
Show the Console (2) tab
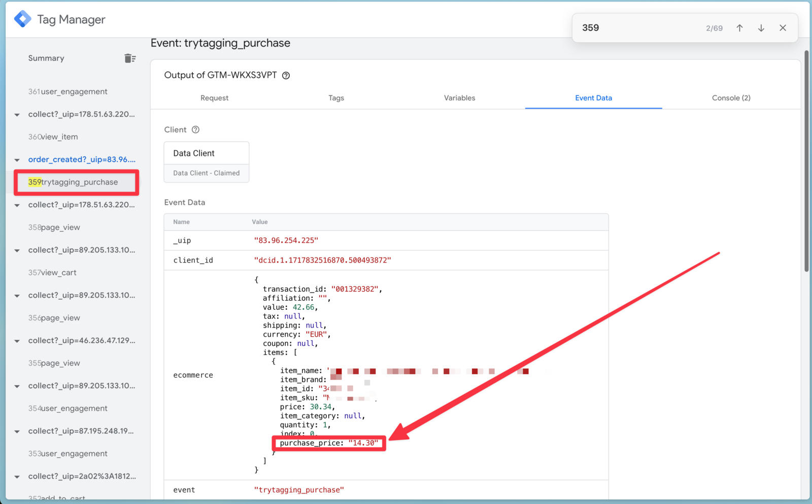731,98
